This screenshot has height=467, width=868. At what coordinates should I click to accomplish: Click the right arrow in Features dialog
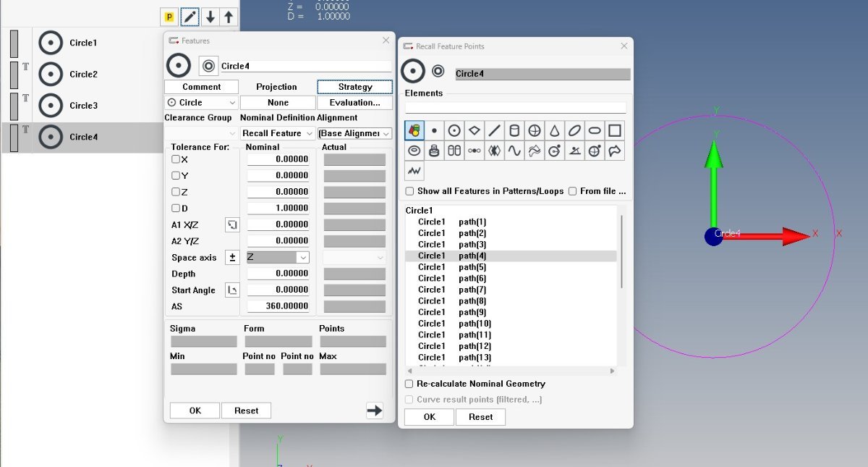click(374, 411)
